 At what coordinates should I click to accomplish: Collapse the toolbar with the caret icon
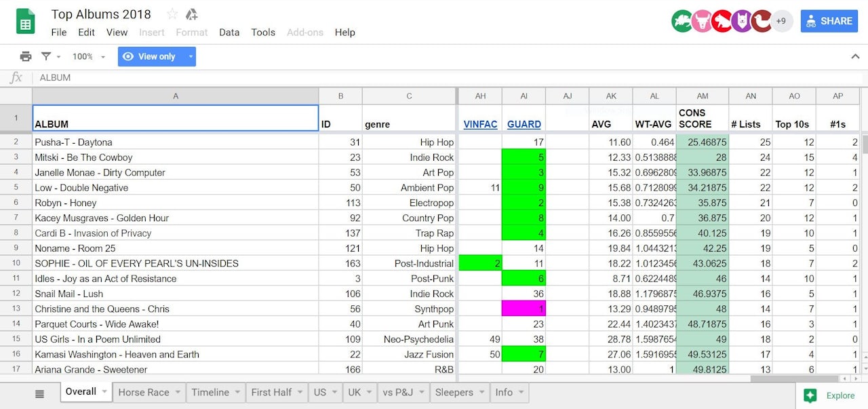pos(855,56)
